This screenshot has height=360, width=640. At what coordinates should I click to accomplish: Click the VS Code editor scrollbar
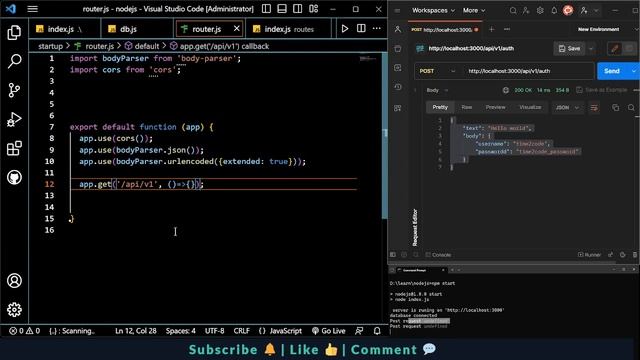[384, 135]
